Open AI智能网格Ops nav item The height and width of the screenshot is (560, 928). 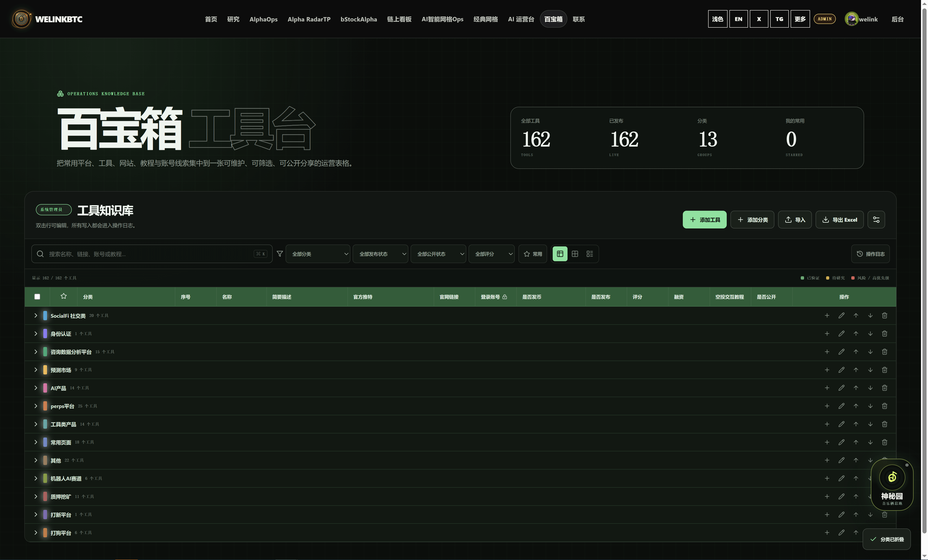coord(443,19)
